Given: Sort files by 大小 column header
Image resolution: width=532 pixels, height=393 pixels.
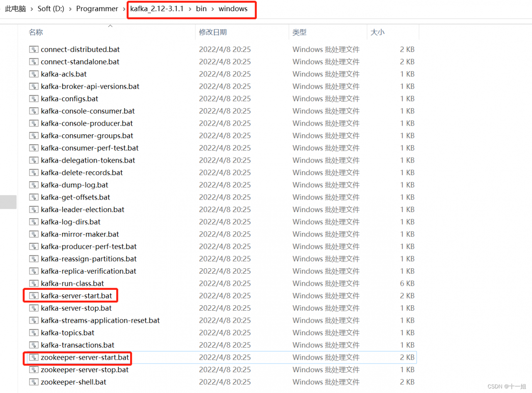Looking at the screenshot, I should [377, 32].
